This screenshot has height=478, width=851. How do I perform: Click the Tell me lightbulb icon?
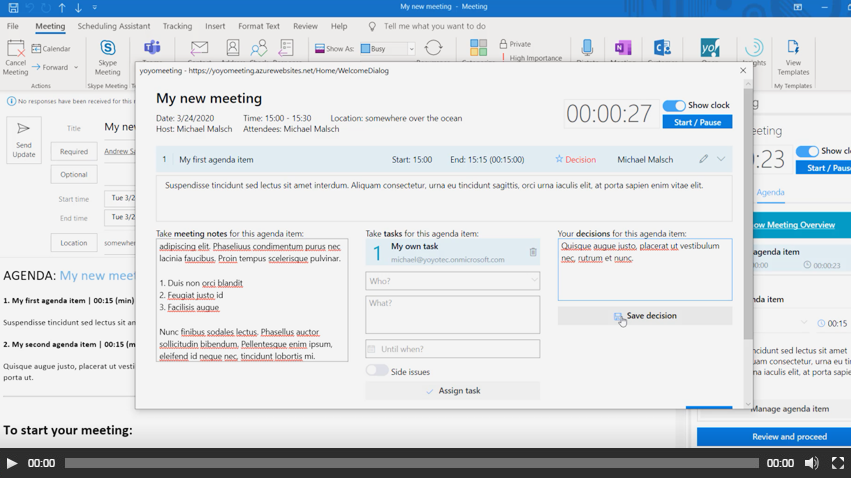point(372,26)
